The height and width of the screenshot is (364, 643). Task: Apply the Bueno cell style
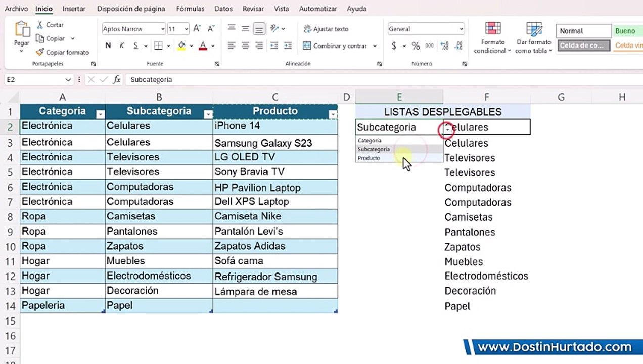(628, 31)
